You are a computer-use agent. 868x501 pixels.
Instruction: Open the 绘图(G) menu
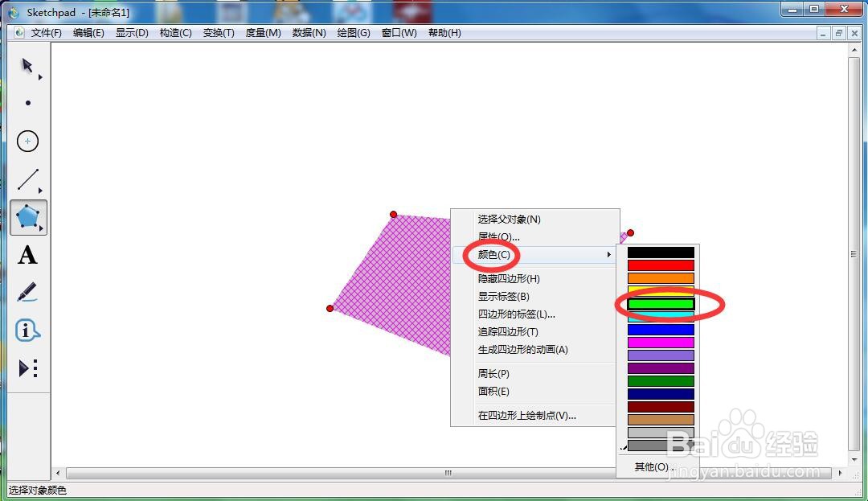(353, 33)
